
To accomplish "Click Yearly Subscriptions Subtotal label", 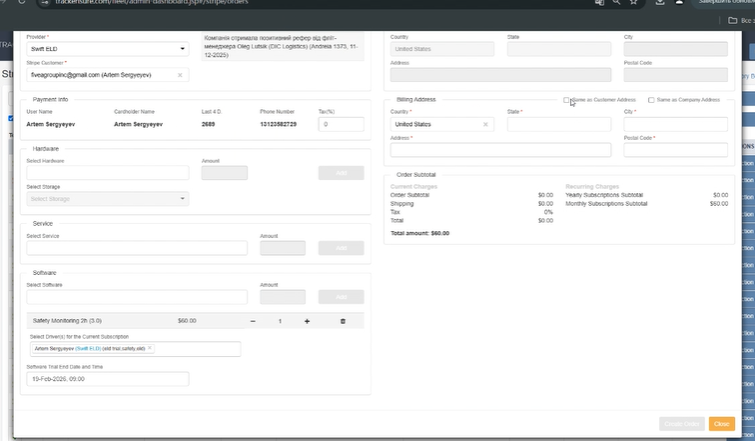I will (x=604, y=195).
